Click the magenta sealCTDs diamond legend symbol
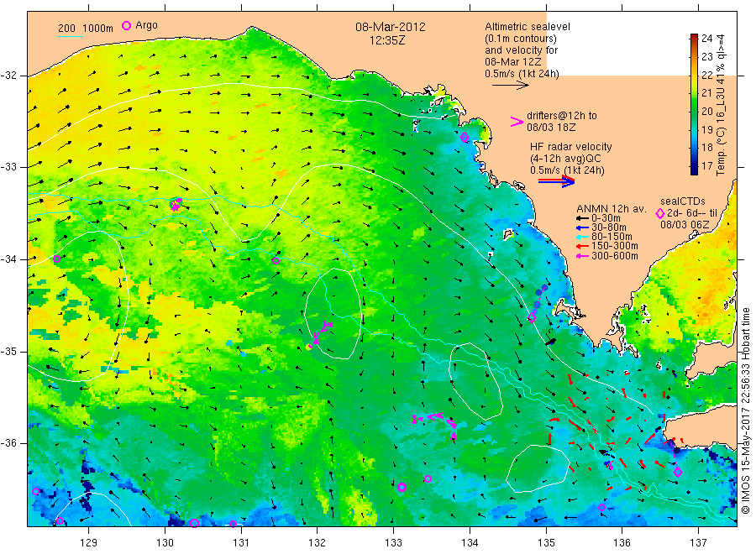 pos(660,213)
